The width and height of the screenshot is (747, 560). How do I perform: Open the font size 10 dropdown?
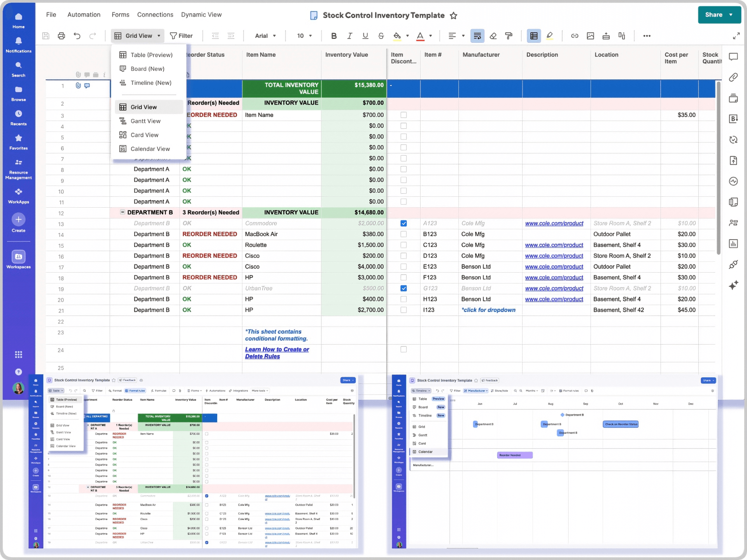(x=304, y=36)
